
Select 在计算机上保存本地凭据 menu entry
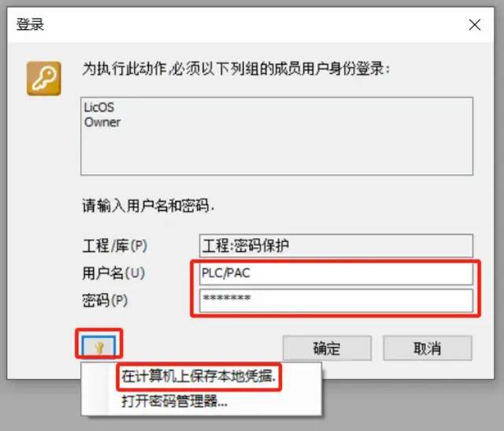pyautogui.click(x=198, y=376)
